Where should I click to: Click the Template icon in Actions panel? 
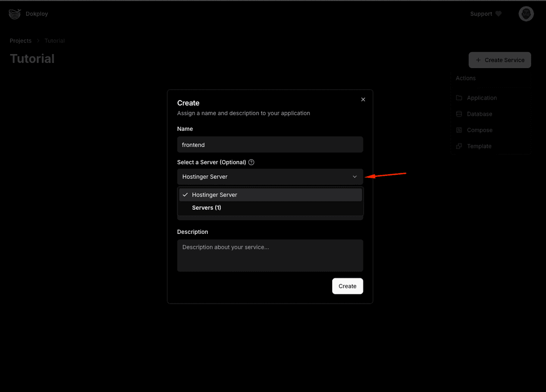click(459, 146)
